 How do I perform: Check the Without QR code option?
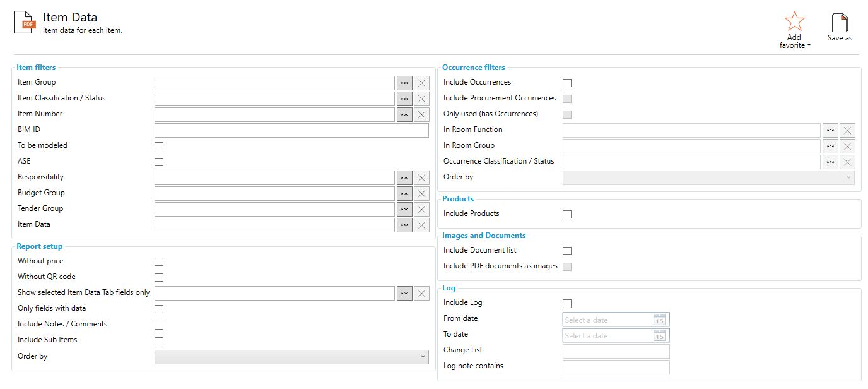pos(158,277)
